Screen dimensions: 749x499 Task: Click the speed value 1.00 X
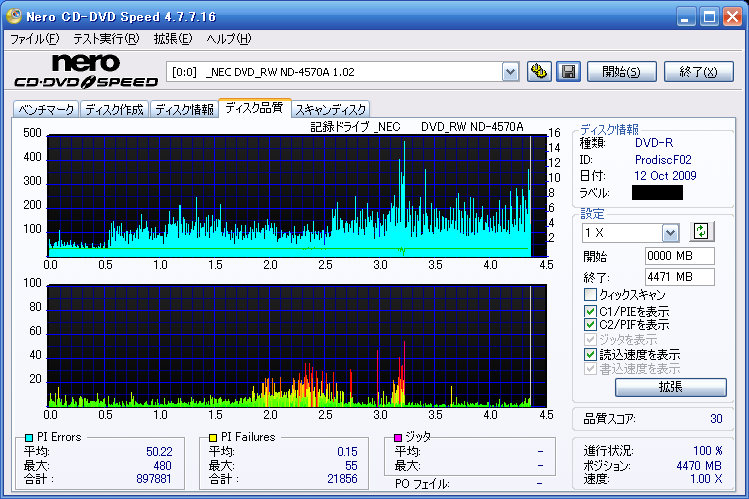(706, 478)
